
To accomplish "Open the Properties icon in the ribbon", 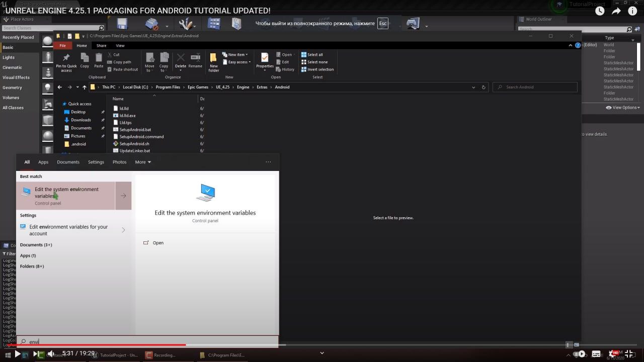I will pyautogui.click(x=265, y=58).
